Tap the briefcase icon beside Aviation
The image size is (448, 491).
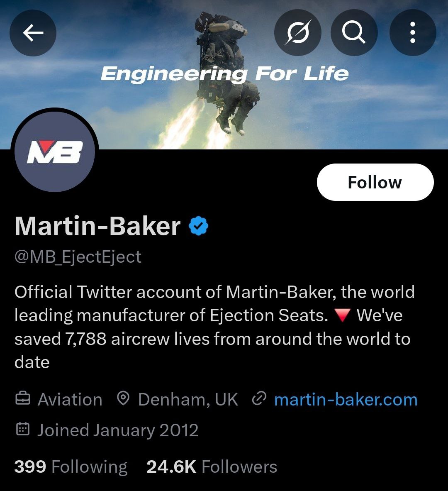pyautogui.click(x=23, y=399)
